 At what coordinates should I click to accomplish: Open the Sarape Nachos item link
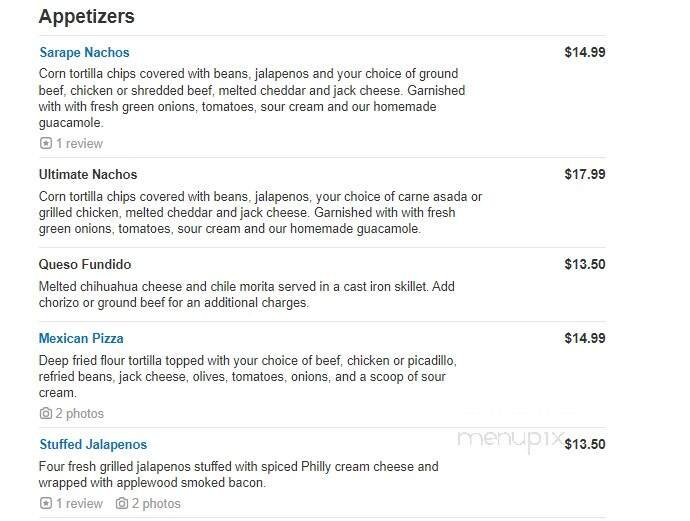84,53
